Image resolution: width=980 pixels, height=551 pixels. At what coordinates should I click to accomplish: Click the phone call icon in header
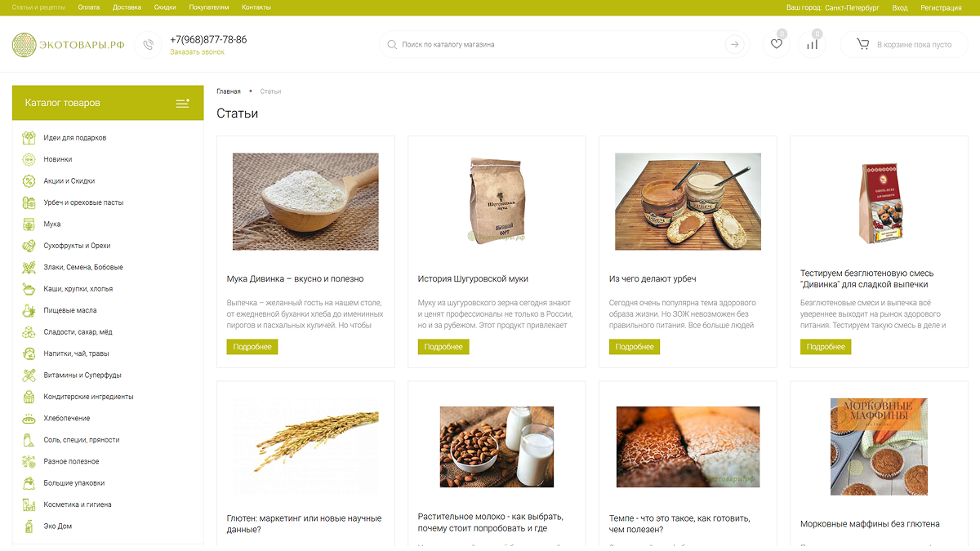point(148,45)
